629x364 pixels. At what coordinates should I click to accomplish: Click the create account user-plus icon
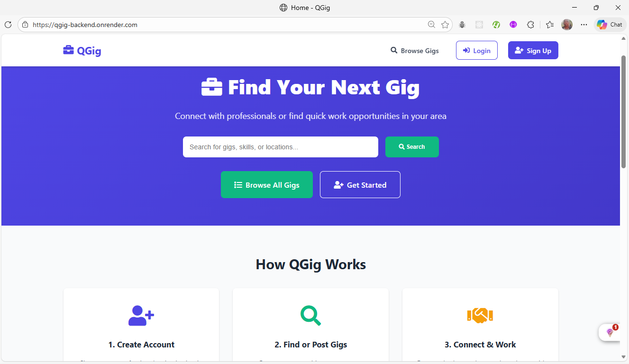[141, 316]
